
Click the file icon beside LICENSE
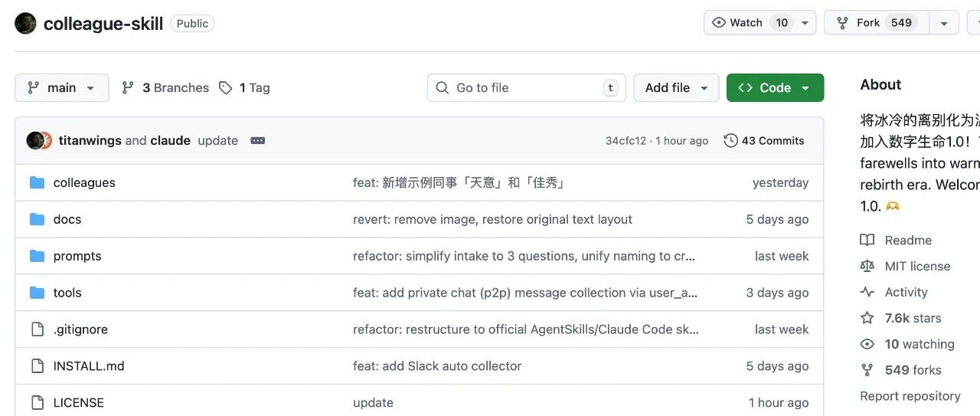pyautogui.click(x=37, y=403)
